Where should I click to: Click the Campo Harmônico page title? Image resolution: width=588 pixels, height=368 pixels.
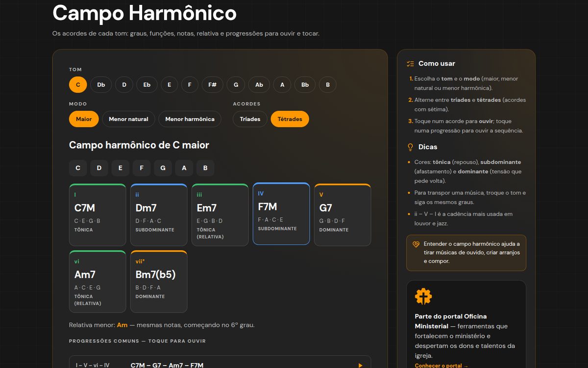point(145,13)
